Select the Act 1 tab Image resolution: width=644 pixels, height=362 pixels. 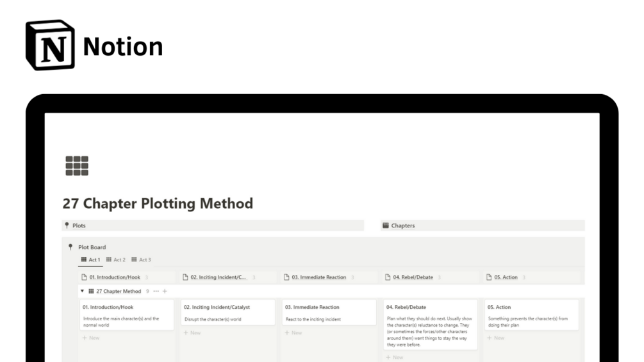pos(90,259)
